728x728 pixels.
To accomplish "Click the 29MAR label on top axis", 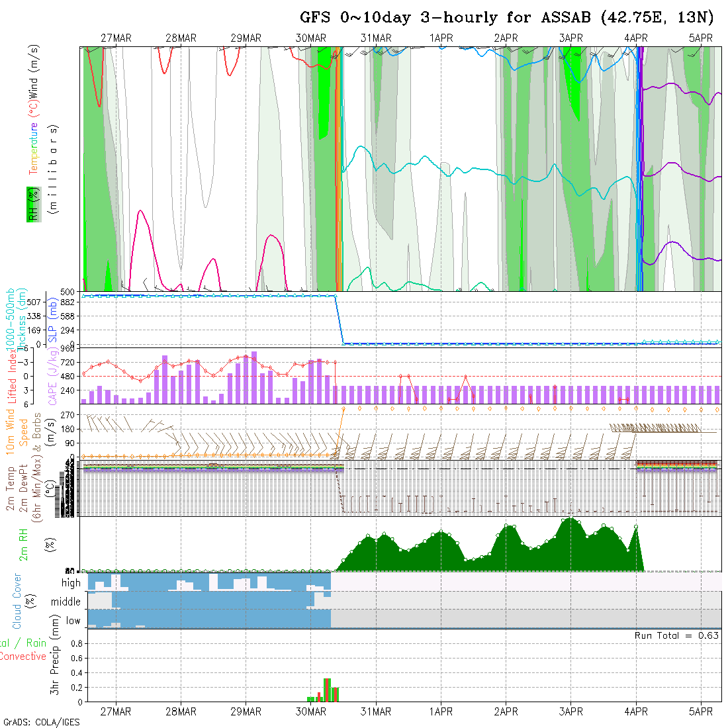I will [246, 38].
